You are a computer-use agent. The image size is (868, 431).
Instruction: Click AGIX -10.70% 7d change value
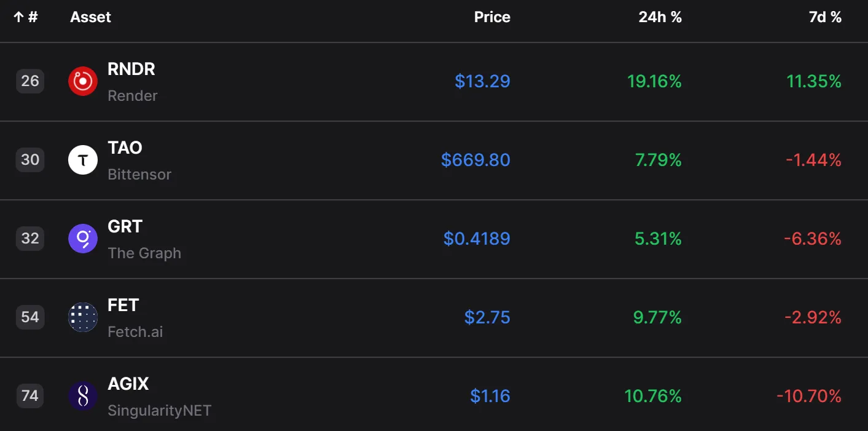pos(809,396)
